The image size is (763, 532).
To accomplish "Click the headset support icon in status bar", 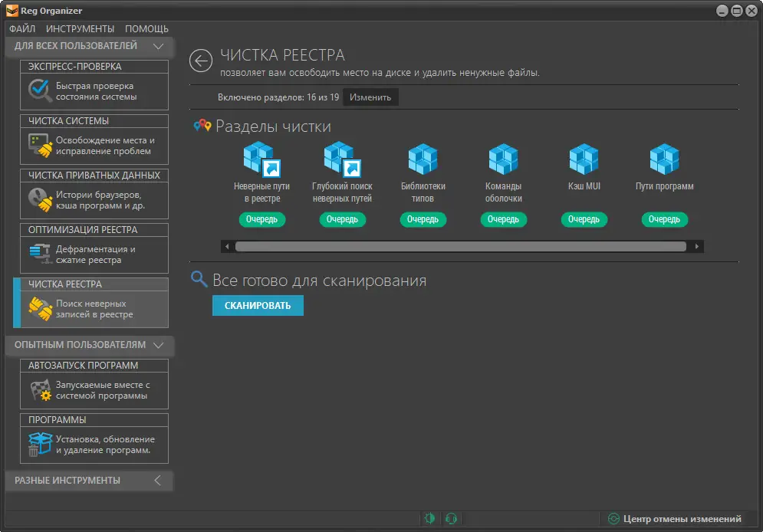I will [451, 518].
